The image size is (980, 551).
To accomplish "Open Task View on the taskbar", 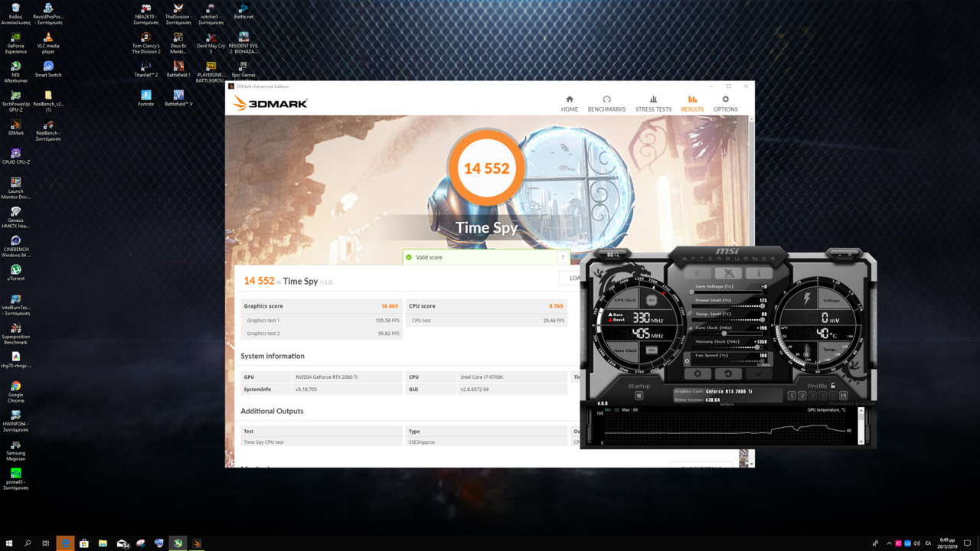I will click(46, 543).
